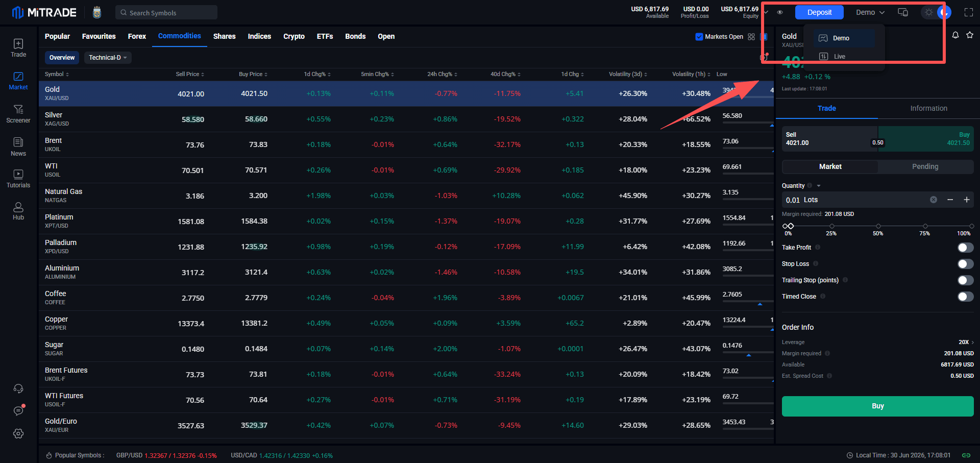Enter fullscreen mode
This screenshot has width=980, height=463.
tap(969, 12)
